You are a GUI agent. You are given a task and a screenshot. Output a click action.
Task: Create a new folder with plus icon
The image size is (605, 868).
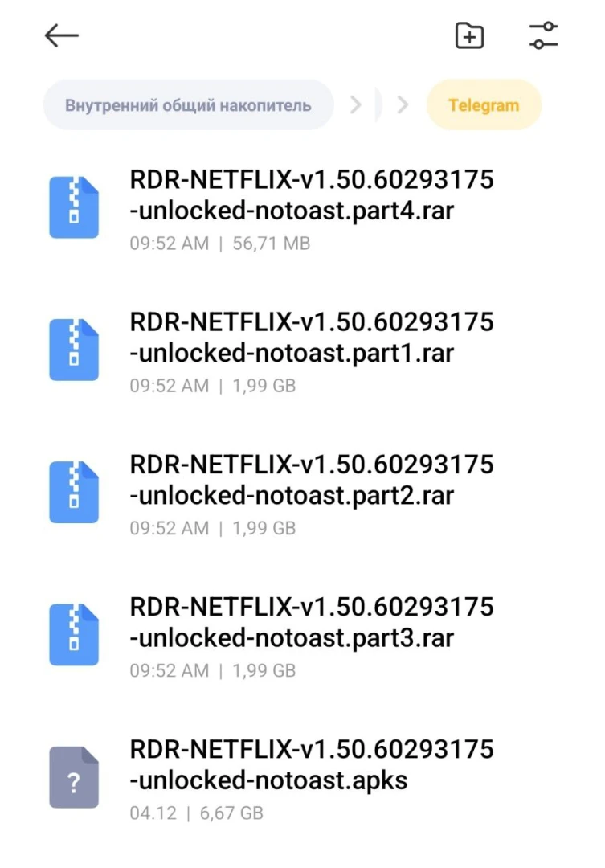[469, 35]
